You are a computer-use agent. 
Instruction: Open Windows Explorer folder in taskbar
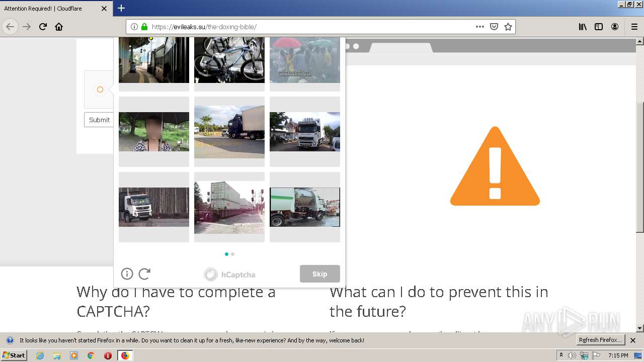pyautogui.click(x=57, y=355)
